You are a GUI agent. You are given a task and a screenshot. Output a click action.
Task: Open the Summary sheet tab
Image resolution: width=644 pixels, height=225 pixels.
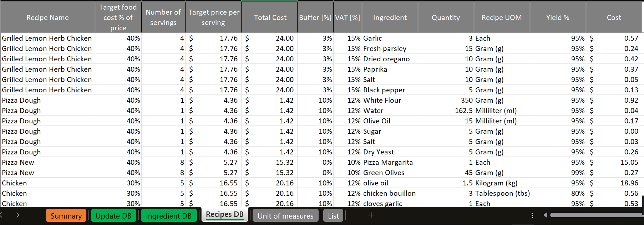point(66,216)
